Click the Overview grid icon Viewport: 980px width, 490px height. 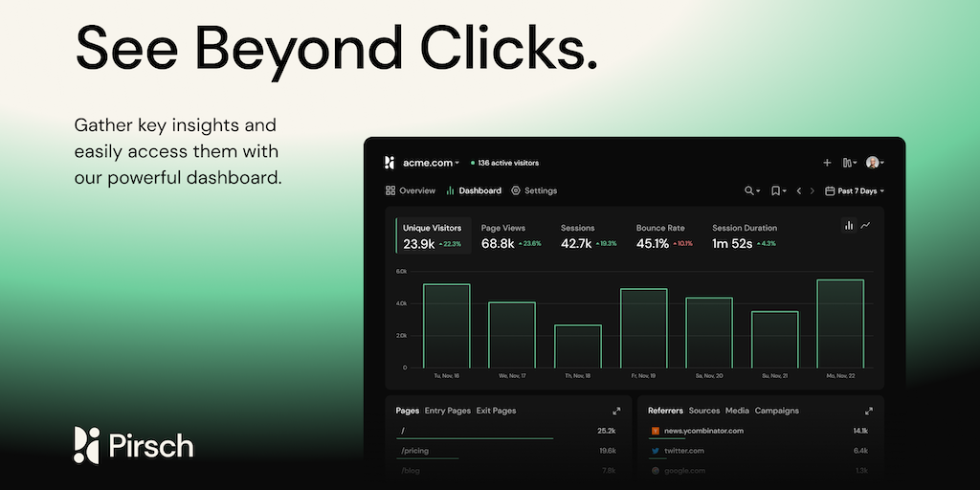point(390,190)
